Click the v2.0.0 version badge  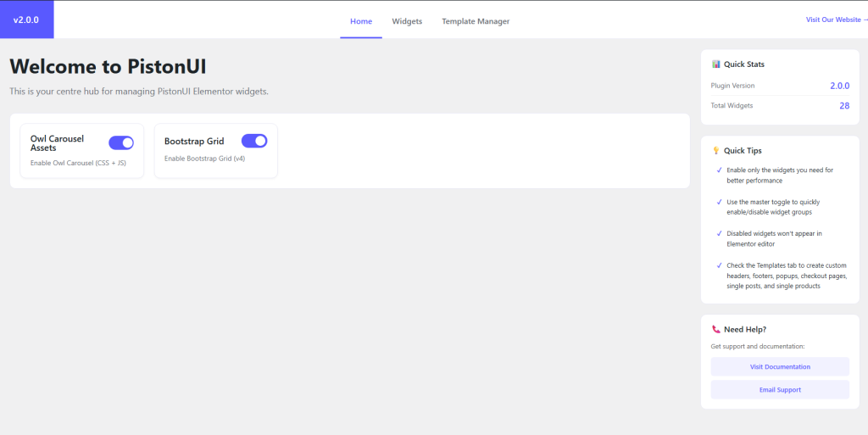[26, 20]
